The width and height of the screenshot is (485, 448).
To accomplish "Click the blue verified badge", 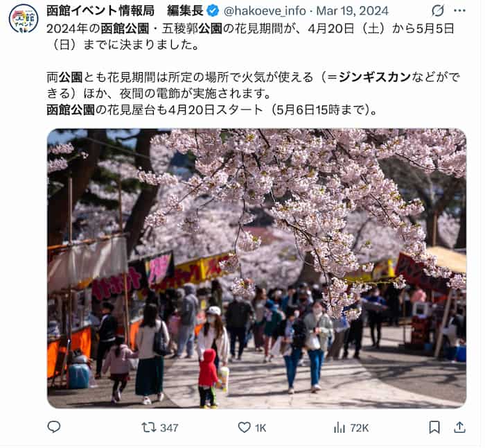I will click(x=213, y=11).
